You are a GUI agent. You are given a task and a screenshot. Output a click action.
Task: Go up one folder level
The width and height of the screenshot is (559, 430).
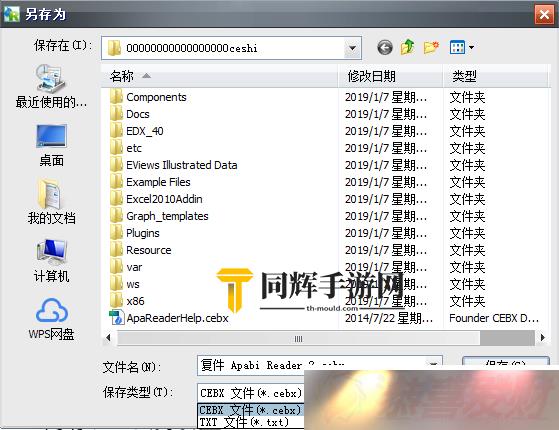point(407,47)
